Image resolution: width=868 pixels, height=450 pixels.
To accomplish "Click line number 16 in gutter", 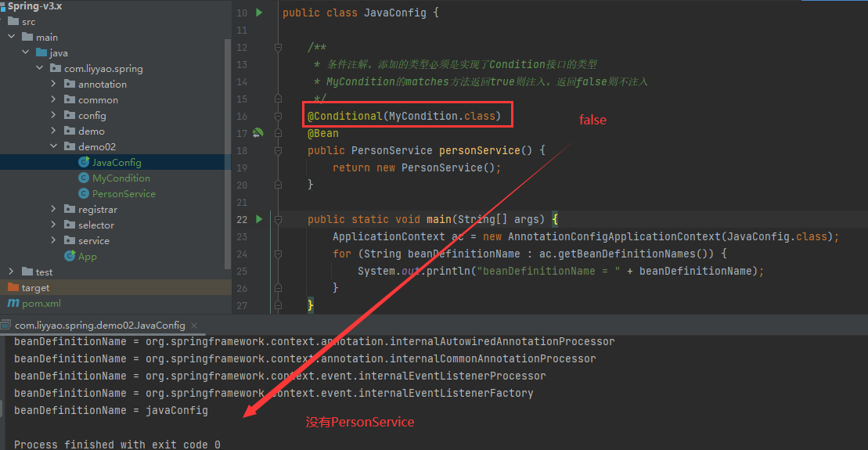I will click(242, 117).
